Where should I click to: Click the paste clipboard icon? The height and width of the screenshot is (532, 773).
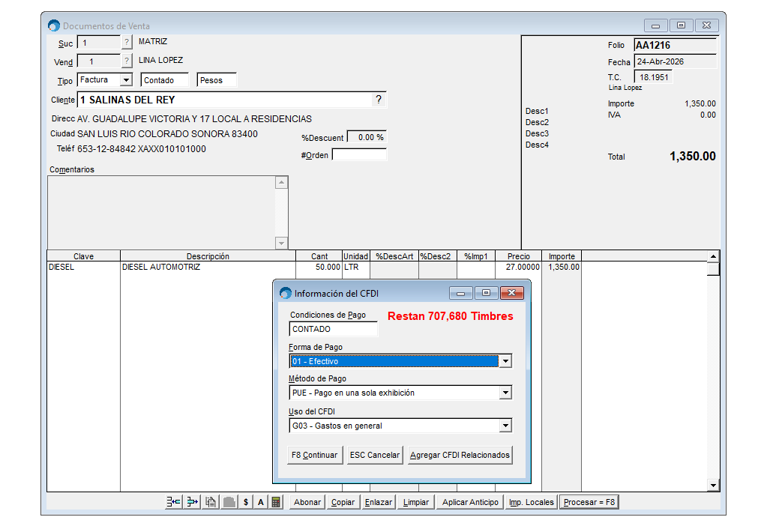(211, 502)
